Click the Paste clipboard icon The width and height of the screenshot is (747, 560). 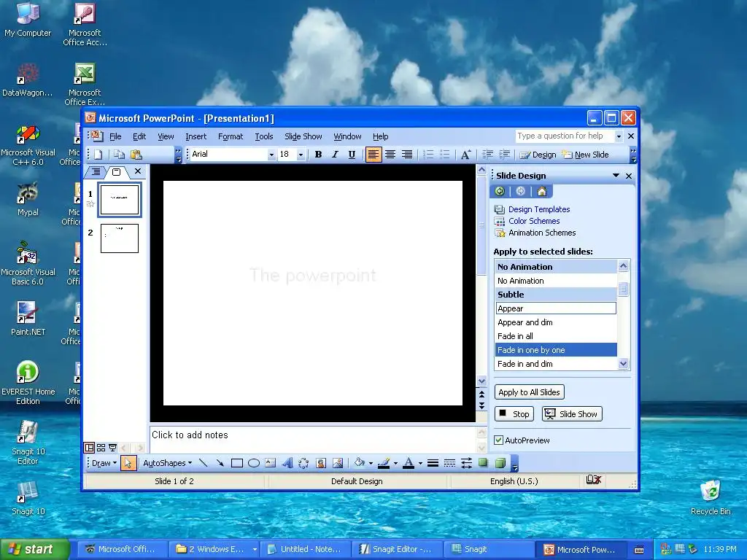coord(136,155)
